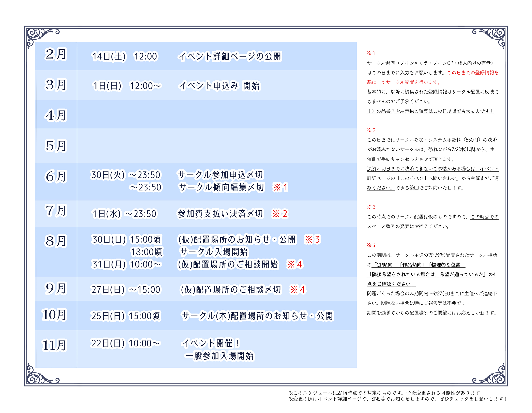Select the 11月 month label

point(55,345)
